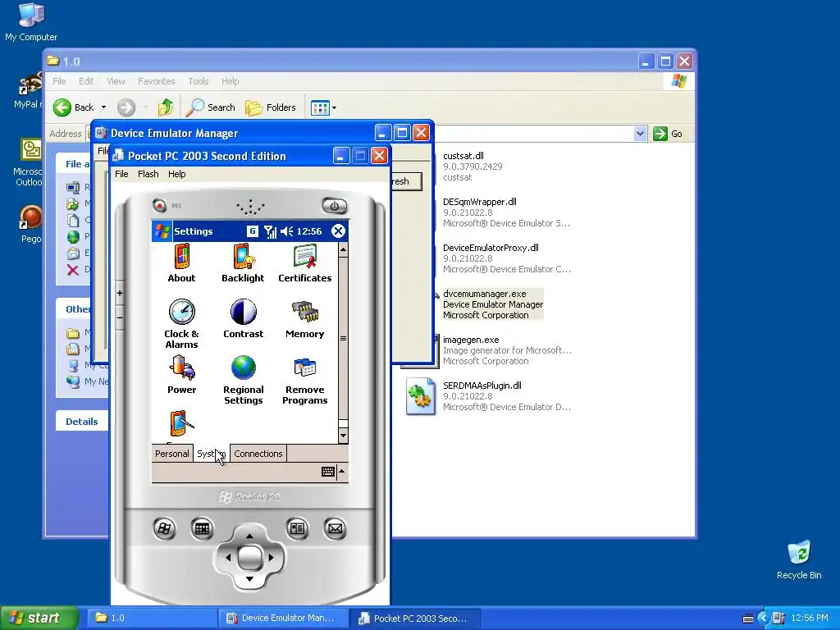Select the DeviceEmulatorProxy.dll file
The width and height of the screenshot is (840, 630).
(x=506, y=258)
